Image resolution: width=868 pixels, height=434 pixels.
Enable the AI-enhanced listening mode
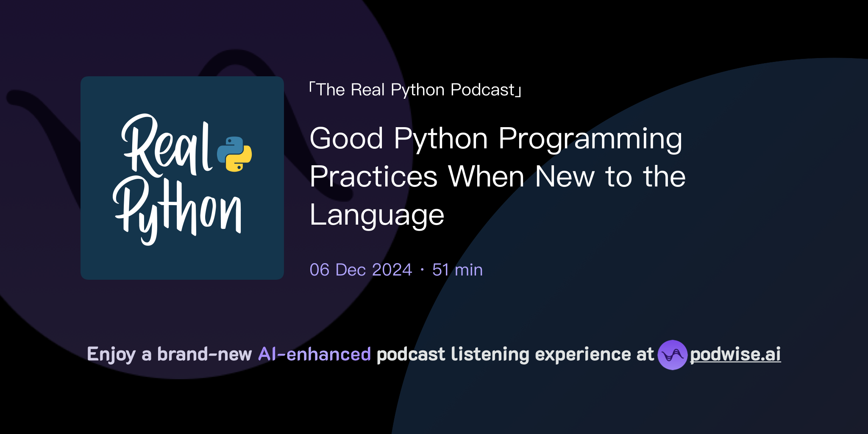(x=315, y=353)
